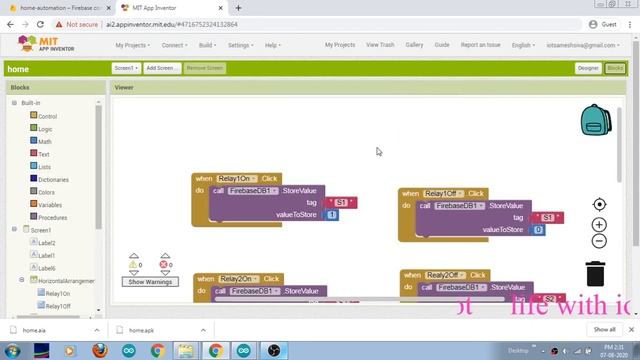Open OBS Studio from the taskbar
640x360 pixels.
coord(274,351)
